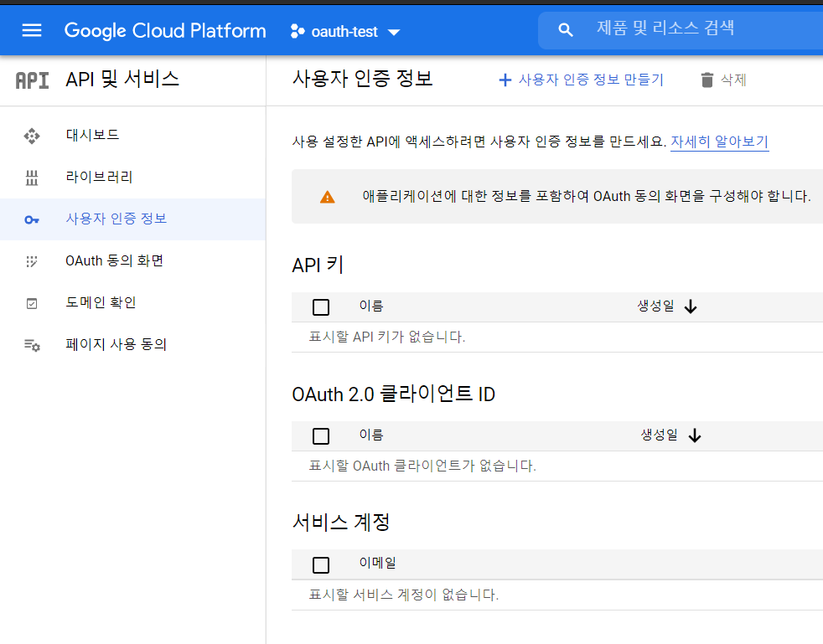
Task: Click the orange warning triangle icon
Action: [x=328, y=197]
